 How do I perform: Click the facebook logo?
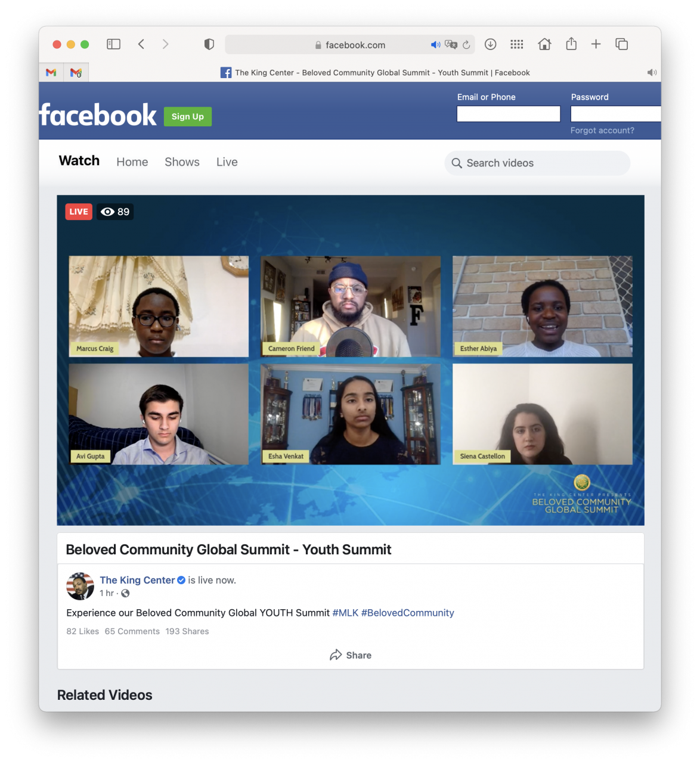98,114
